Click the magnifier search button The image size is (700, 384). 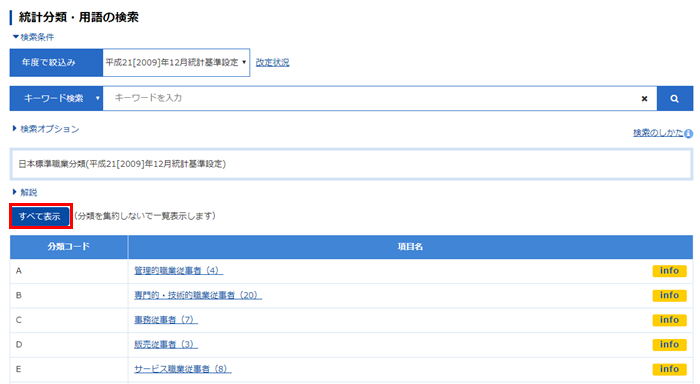675,98
